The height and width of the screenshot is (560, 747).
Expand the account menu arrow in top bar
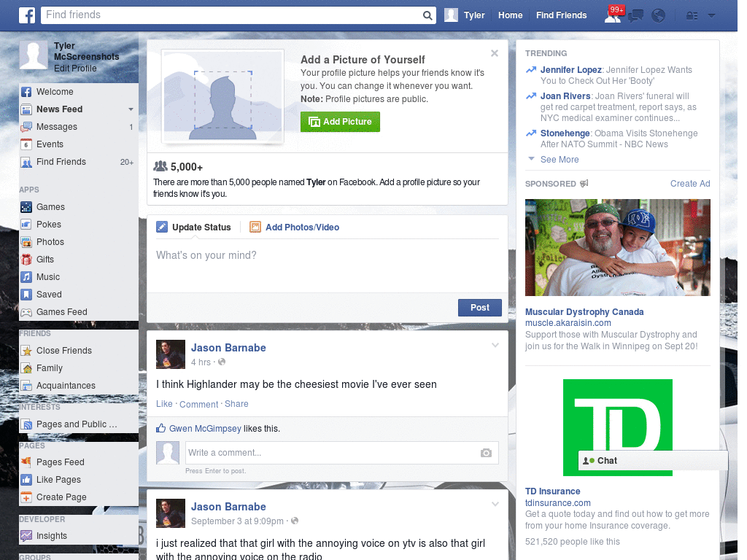pos(712,15)
